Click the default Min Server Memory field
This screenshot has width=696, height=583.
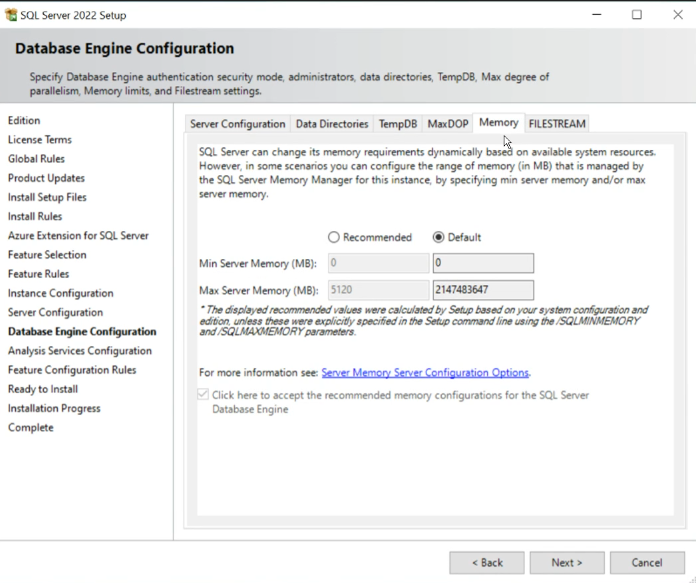click(x=483, y=263)
